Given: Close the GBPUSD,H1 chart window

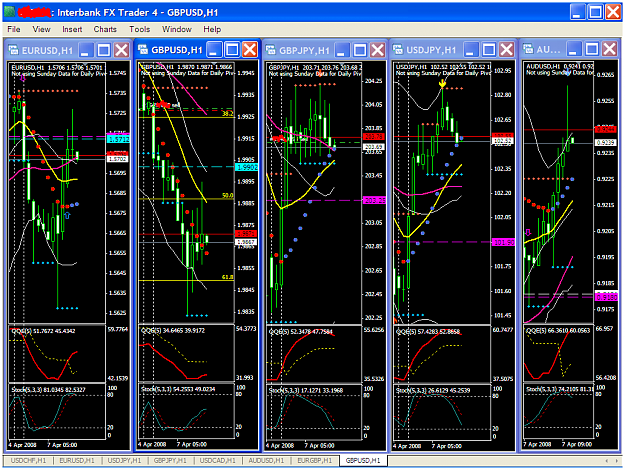Looking at the screenshot, I should click(x=250, y=50).
